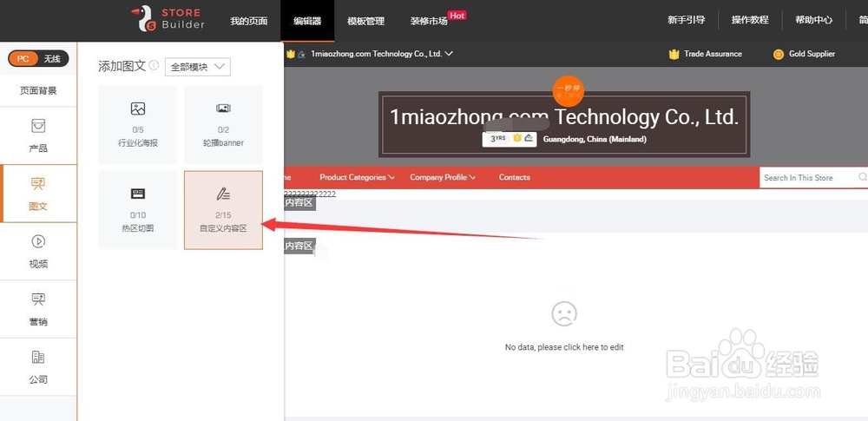Click 'No data, please click here to edit'
Image resolution: width=868 pixels, height=421 pixels.
pos(564,347)
